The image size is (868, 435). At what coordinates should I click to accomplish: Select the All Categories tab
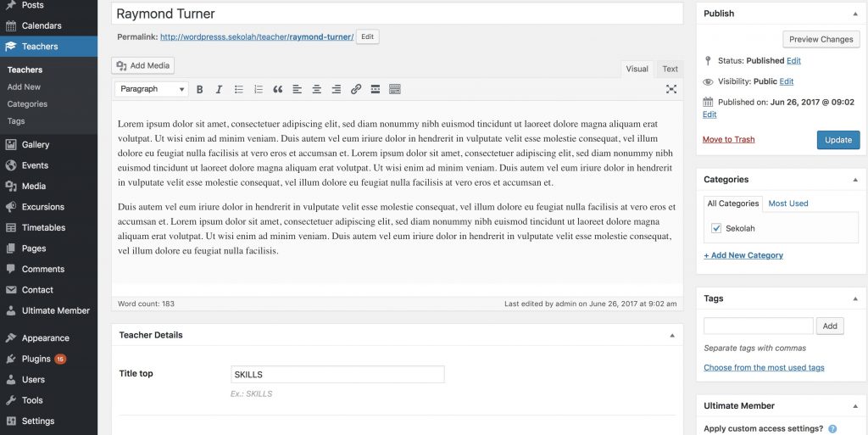733,204
